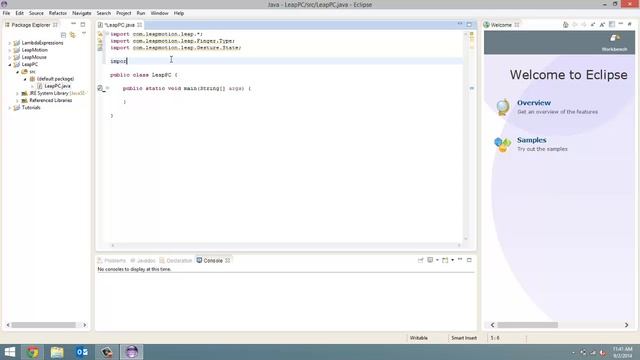Place cursor in the 'impor' editor line
The image size is (640, 360).
286,61
